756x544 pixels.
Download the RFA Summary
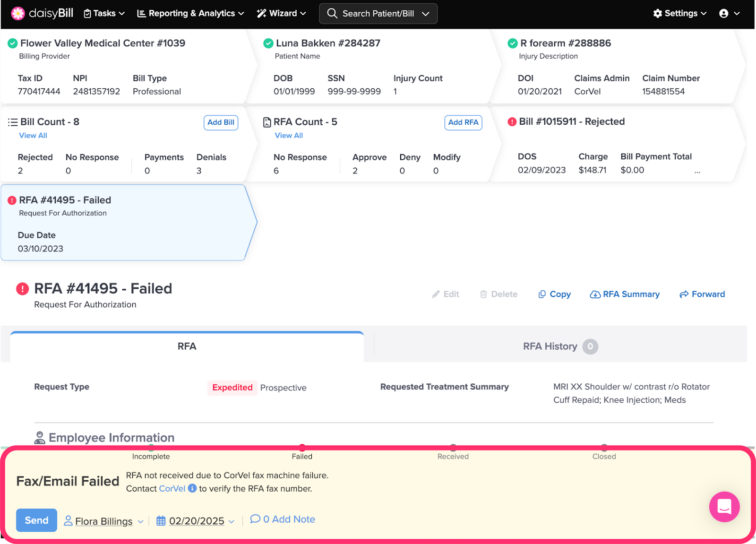[625, 294]
